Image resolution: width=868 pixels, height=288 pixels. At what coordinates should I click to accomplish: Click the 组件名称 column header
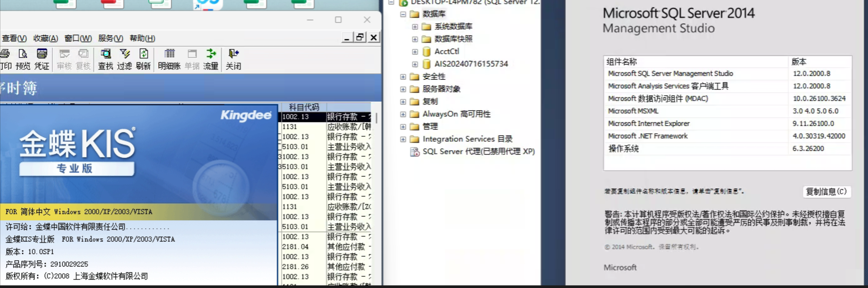(696, 62)
